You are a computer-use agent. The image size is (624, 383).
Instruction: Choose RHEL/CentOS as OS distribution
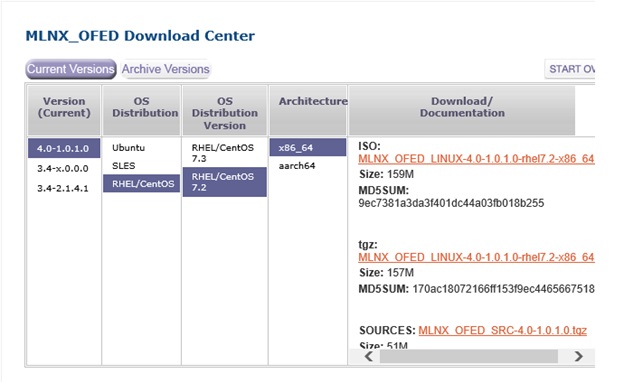coord(142,184)
